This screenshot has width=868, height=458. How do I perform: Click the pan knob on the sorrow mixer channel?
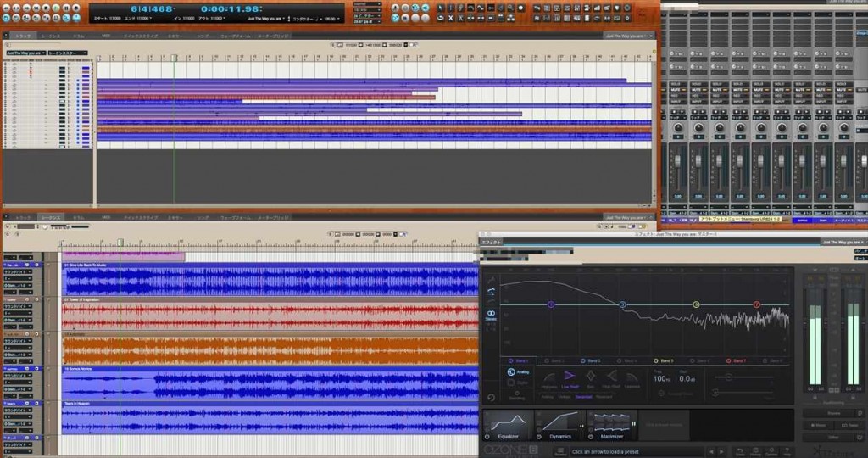(802, 128)
